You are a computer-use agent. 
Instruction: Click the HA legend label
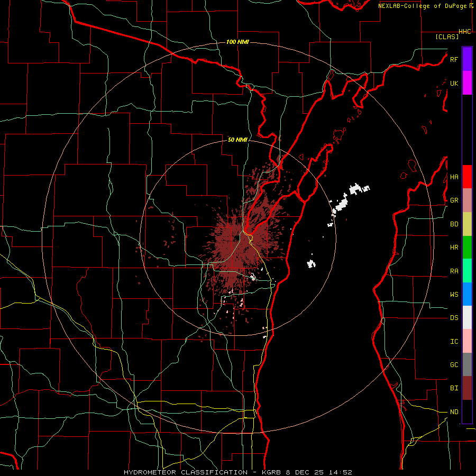click(454, 177)
